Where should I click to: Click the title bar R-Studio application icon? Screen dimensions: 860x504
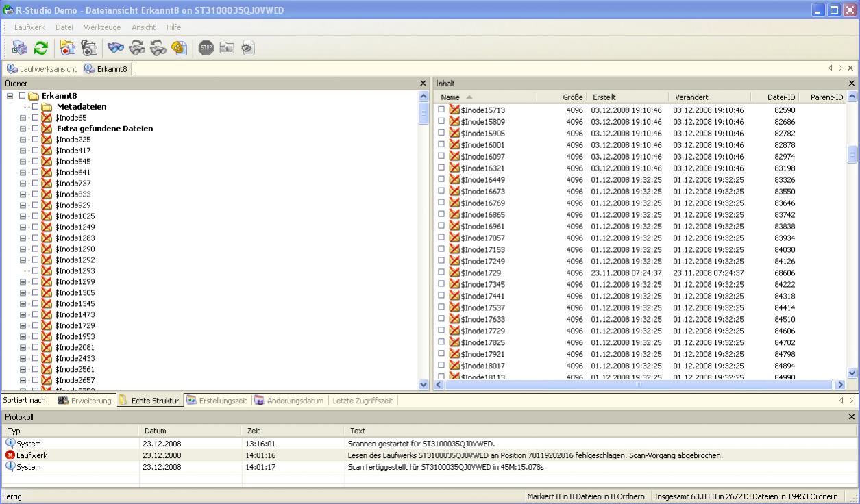pos(8,10)
